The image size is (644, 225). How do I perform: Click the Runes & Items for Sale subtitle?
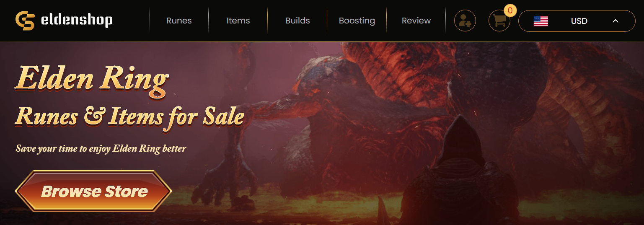(x=130, y=116)
